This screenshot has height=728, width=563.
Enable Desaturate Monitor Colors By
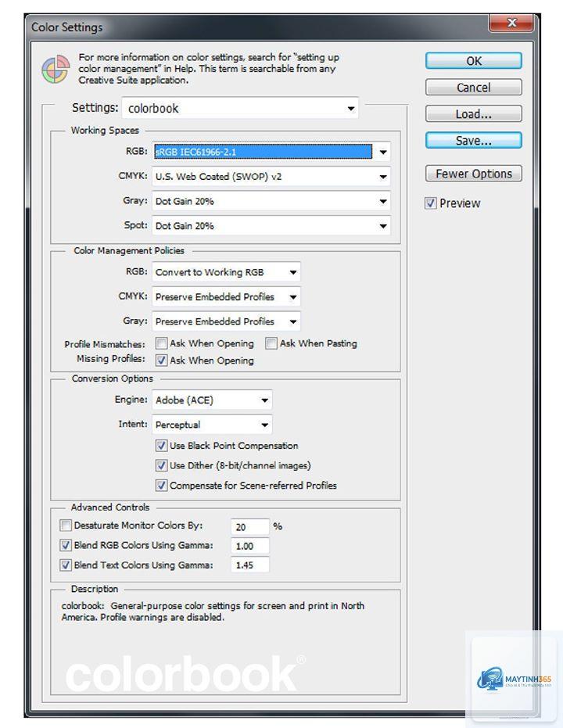tap(66, 525)
